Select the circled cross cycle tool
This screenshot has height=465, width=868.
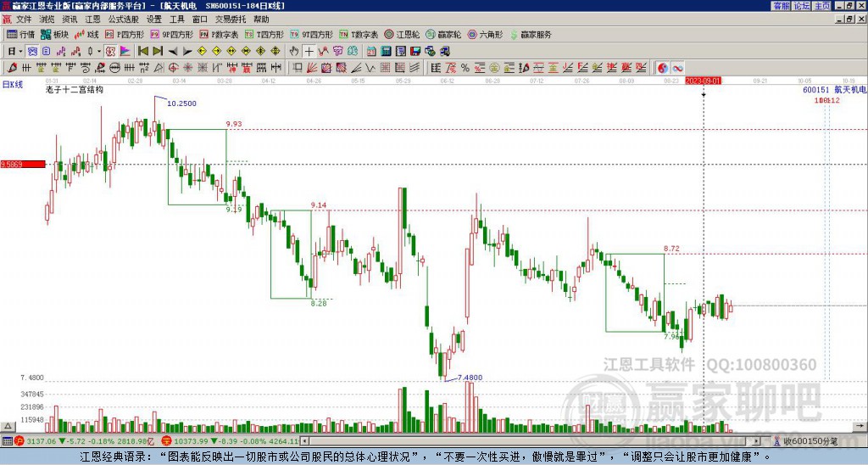coord(173,68)
